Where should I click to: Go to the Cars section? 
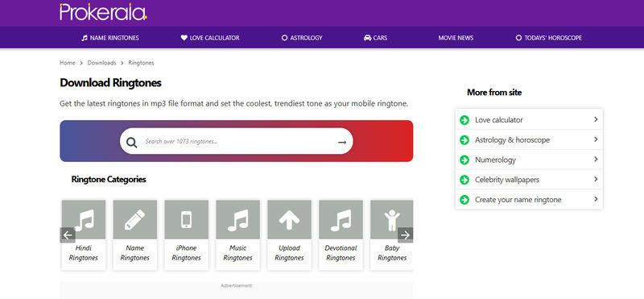pos(375,38)
